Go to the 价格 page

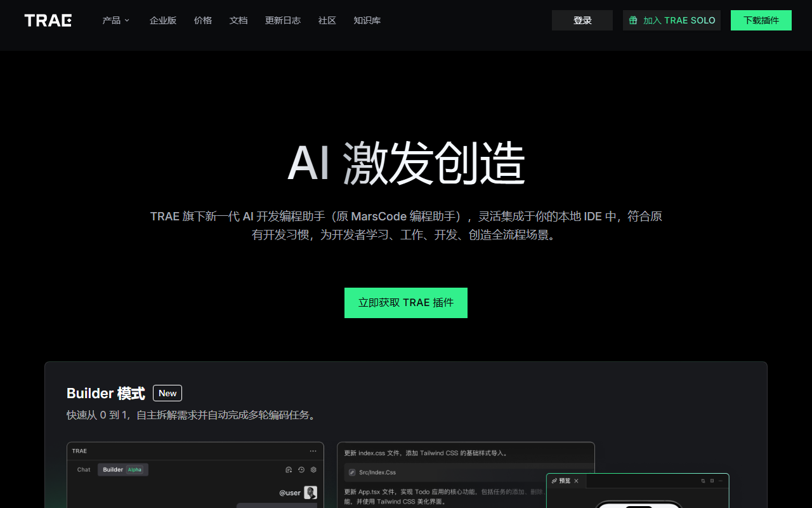coord(203,20)
